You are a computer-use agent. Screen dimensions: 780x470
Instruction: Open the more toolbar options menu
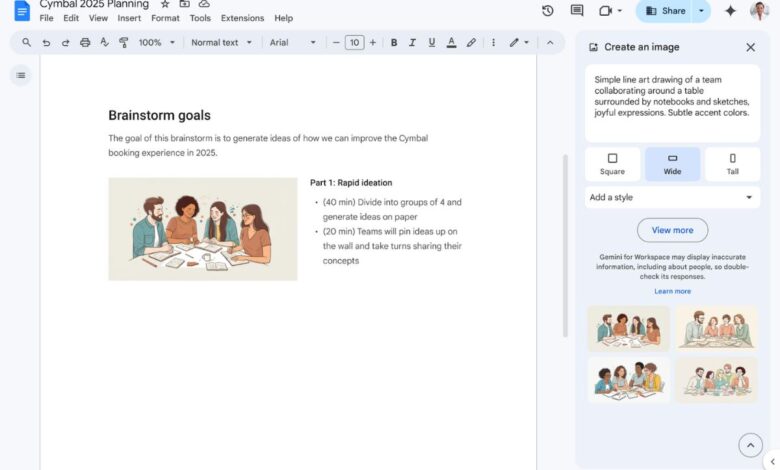tap(493, 43)
